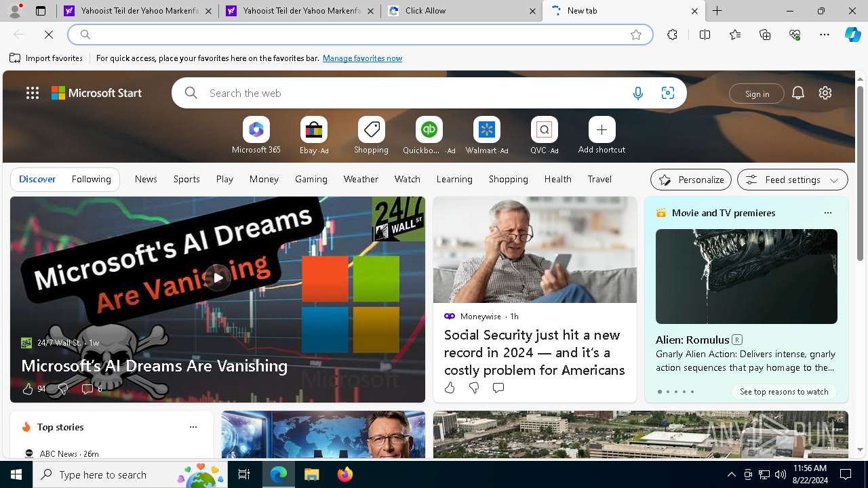The width and height of the screenshot is (868, 488).
Task: Open File Explorer from the taskbar
Action: point(311,474)
